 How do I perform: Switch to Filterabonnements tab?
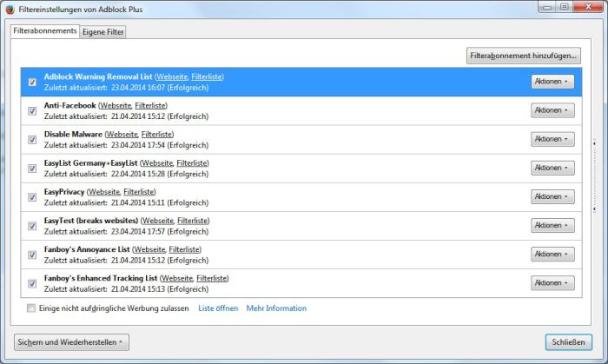[x=45, y=30]
